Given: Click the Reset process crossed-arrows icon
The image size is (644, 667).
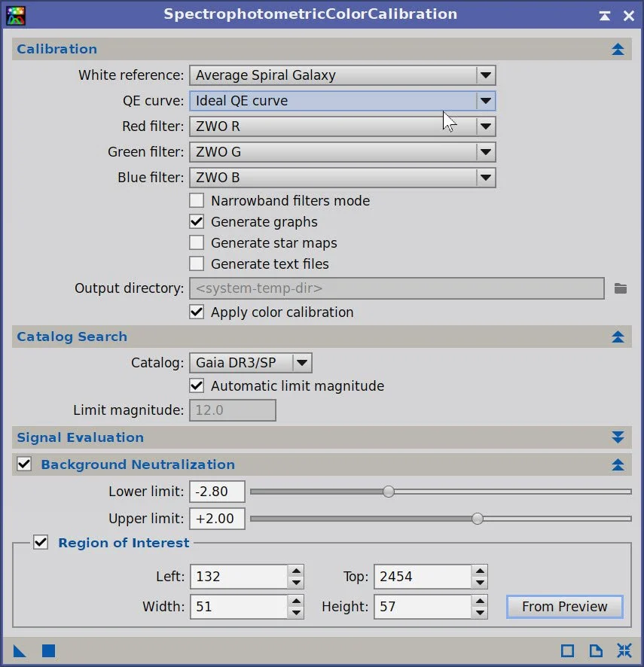Looking at the screenshot, I should point(624,651).
